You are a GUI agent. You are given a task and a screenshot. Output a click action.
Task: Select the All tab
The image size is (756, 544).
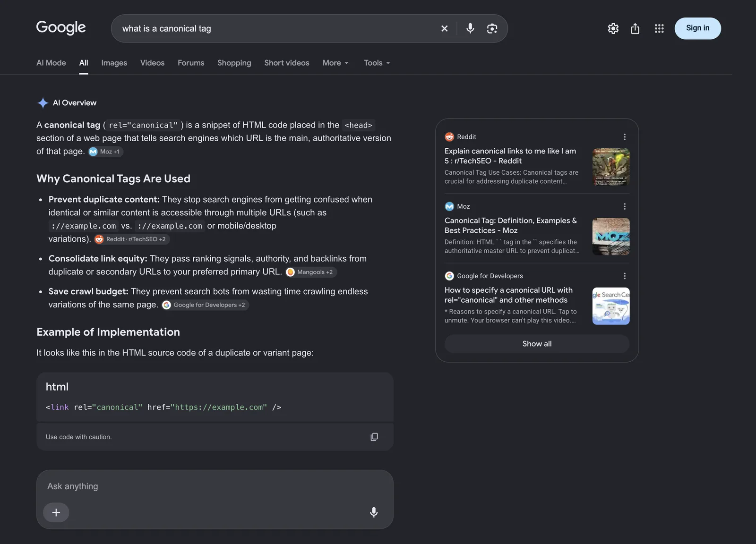84,63
